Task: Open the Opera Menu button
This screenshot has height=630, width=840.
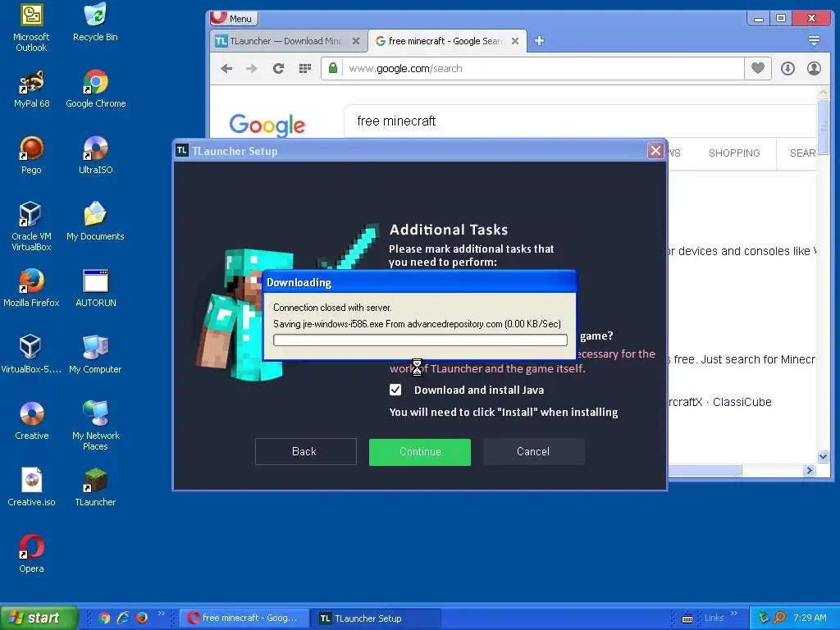Action: 234,18
